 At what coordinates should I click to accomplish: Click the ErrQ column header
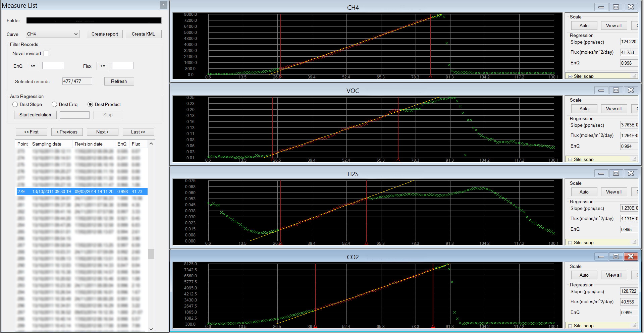pos(122,144)
